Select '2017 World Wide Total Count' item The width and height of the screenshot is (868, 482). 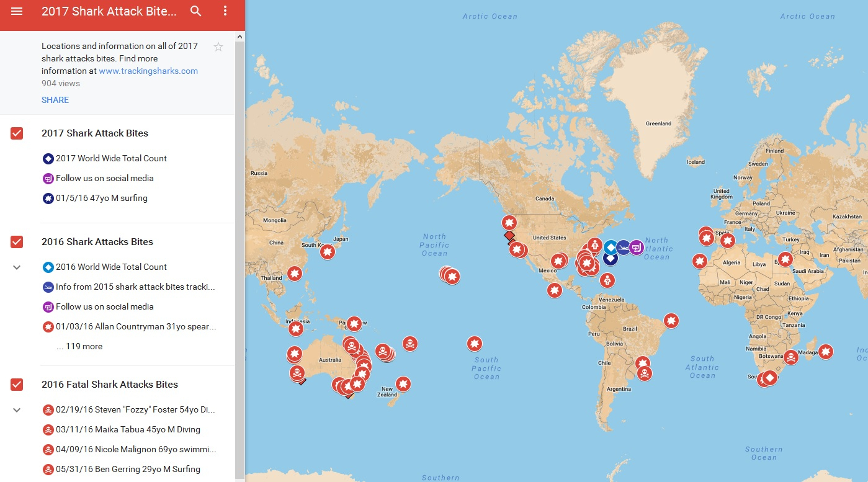point(111,158)
